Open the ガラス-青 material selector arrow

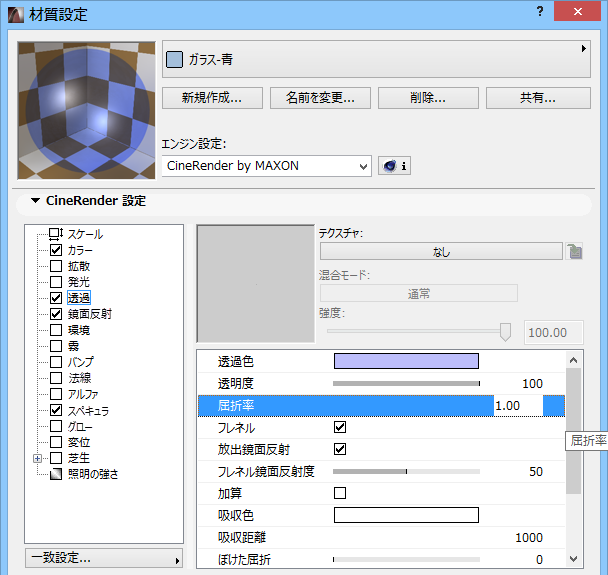click(584, 49)
